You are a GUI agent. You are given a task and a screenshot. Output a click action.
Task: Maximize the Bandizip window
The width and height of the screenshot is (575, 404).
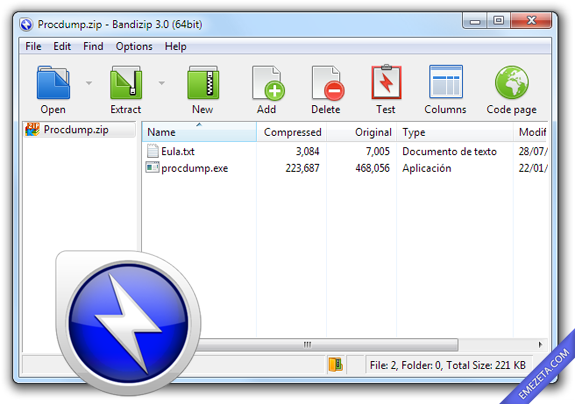(498, 21)
